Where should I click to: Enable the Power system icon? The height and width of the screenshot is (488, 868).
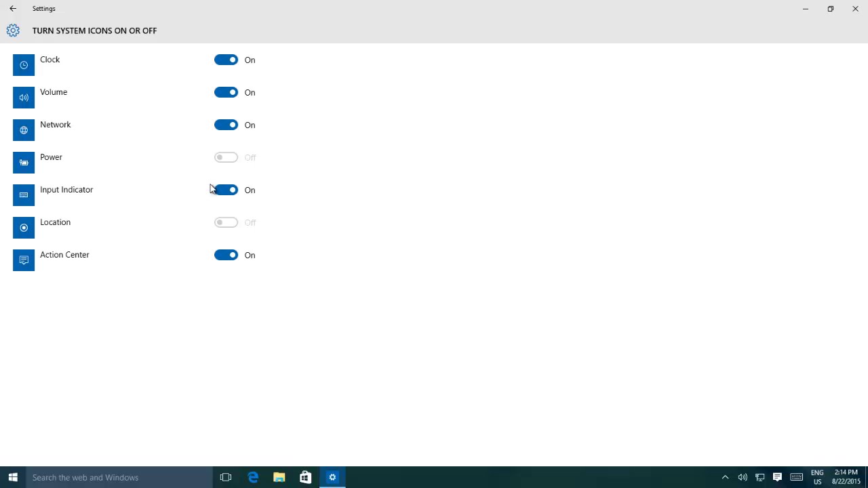[x=226, y=157]
